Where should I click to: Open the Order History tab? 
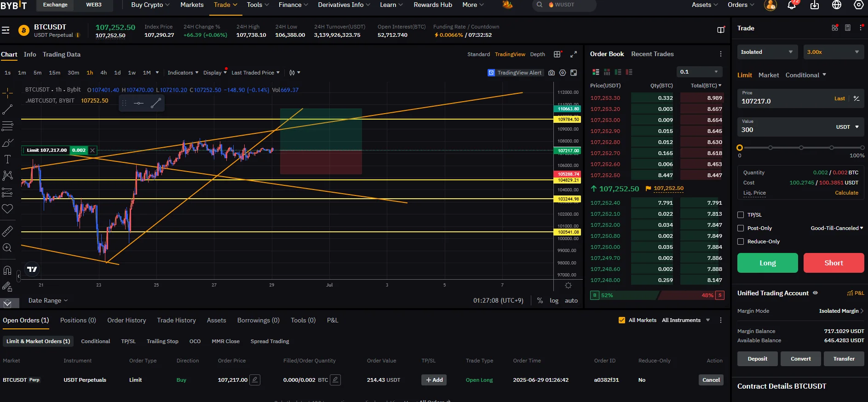click(x=126, y=320)
